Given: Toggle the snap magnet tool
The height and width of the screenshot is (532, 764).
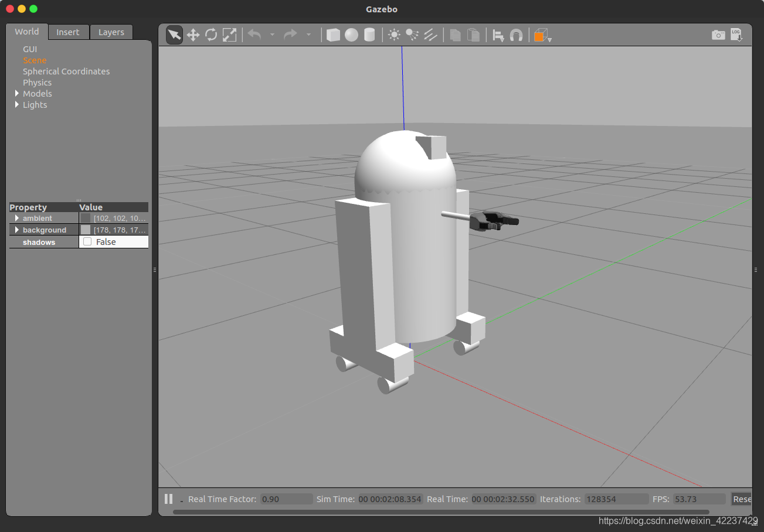Looking at the screenshot, I should click(x=516, y=35).
